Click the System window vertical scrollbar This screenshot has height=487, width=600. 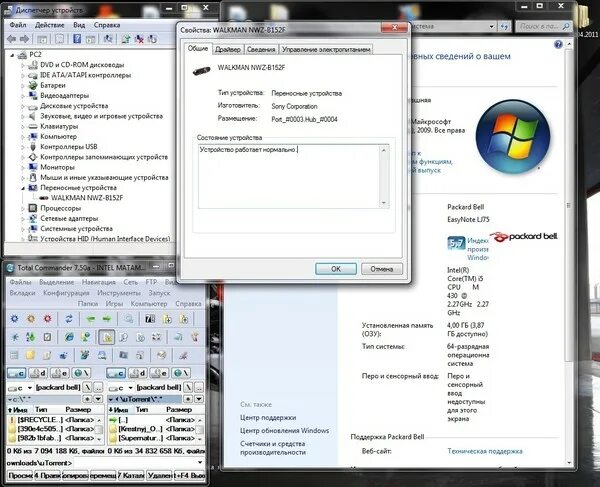[569, 207]
